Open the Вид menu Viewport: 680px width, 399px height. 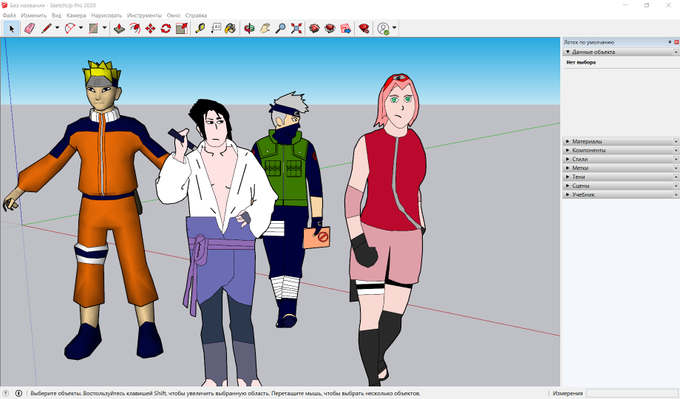[x=56, y=15]
